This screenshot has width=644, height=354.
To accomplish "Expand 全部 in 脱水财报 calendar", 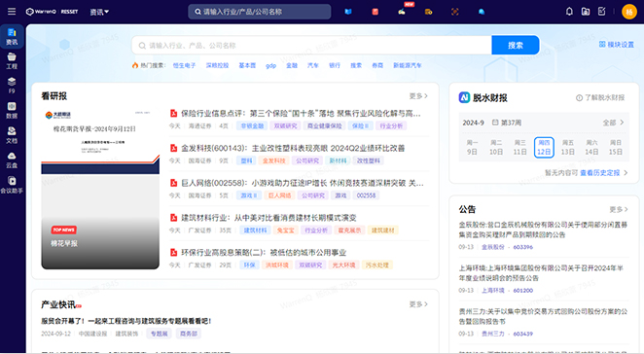I will 613,123.
